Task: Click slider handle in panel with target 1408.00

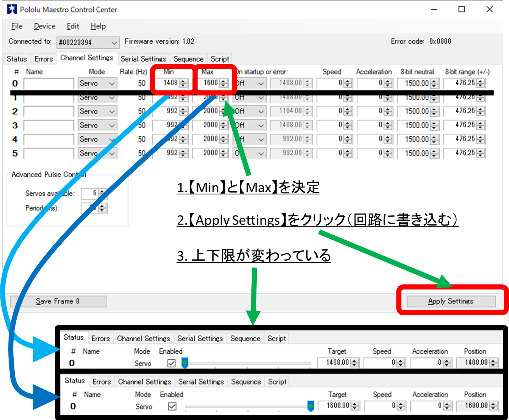Action: 185,363
